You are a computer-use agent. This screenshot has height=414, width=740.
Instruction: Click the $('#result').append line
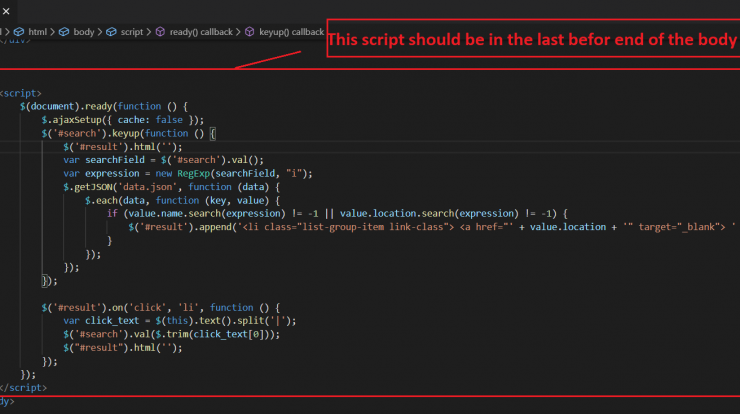click(433, 227)
